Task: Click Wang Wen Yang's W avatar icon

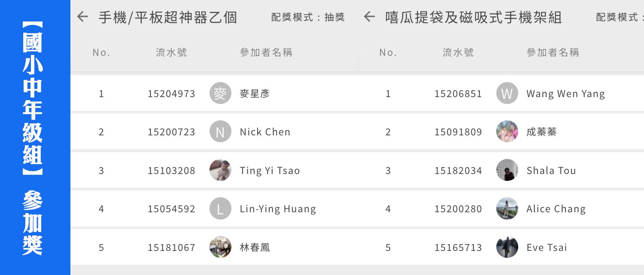Action: (507, 93)
